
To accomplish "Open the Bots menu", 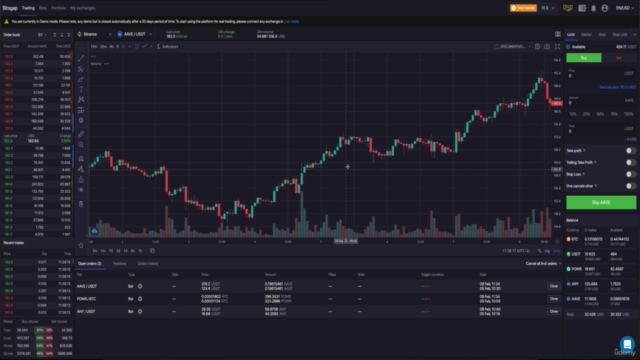I will pyautogui.click(x=43, y=8).
